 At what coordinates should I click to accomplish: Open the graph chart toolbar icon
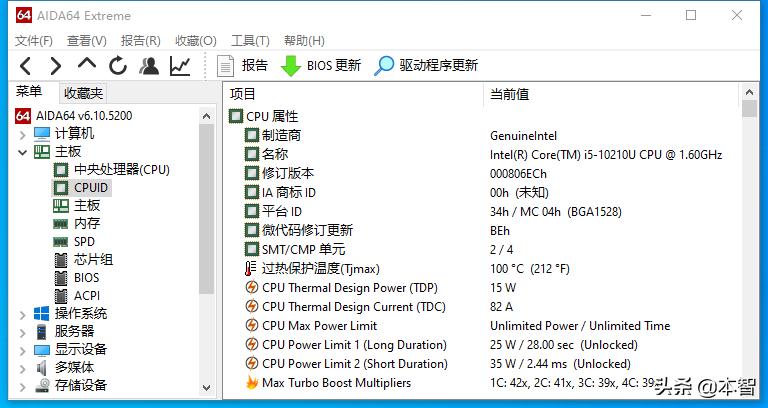180,66
